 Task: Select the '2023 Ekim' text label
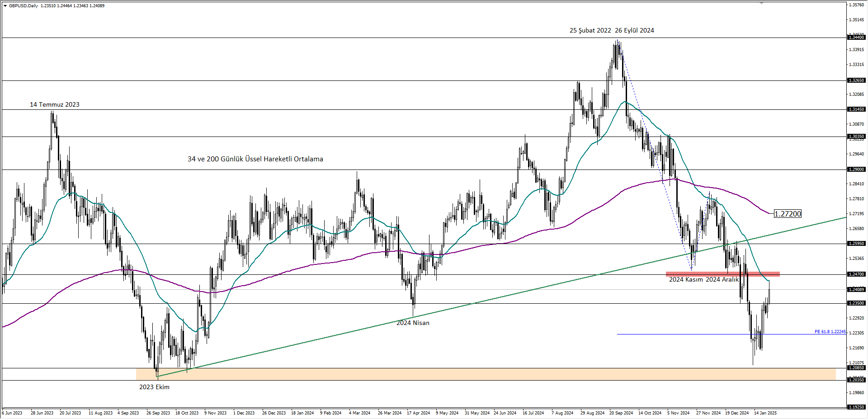tap(154, 387)
